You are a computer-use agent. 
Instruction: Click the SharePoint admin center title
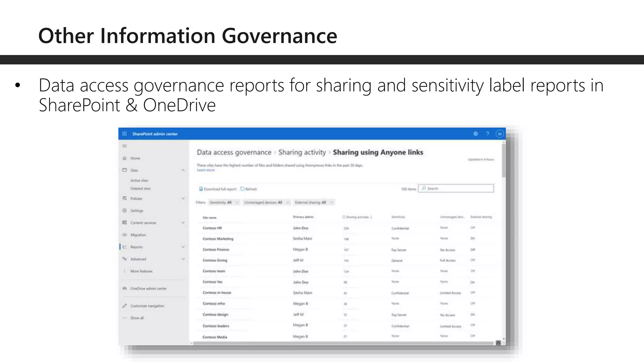(x=155, y=134)
